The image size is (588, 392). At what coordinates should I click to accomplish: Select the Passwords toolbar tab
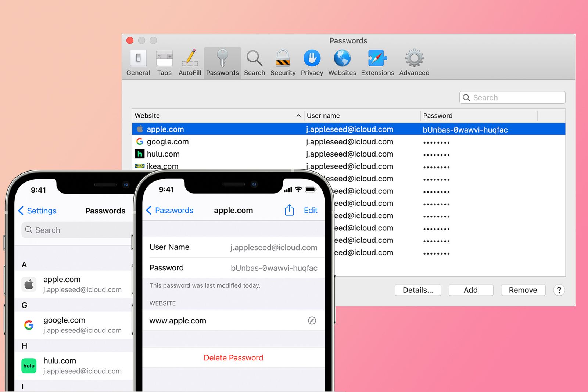tap(222, 62)
